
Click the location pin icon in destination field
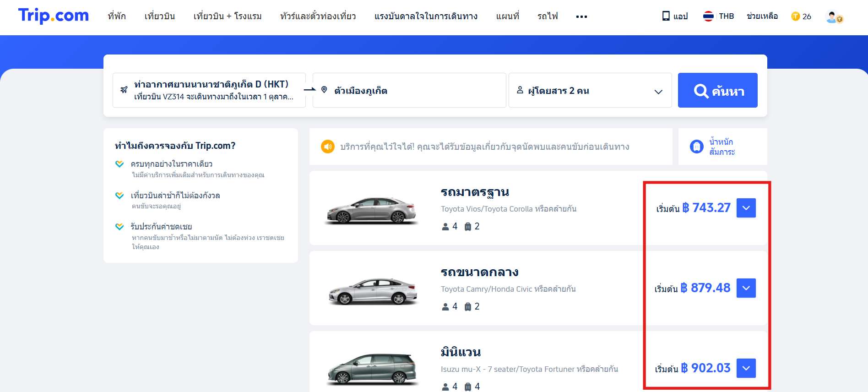pos(324,90)
